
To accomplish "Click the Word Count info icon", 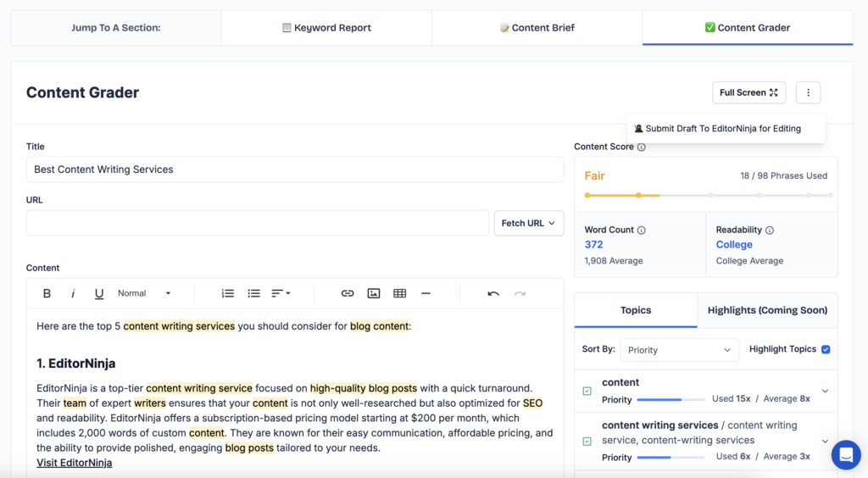I will 641,231.
